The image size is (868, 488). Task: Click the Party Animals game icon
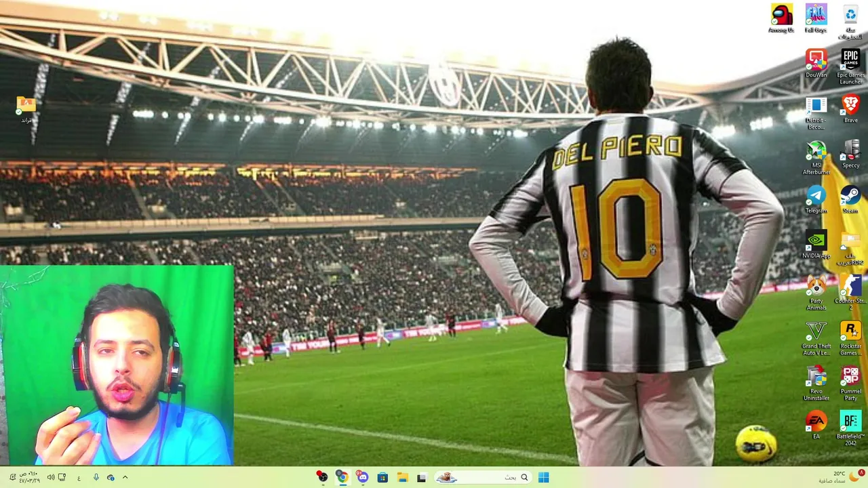(816, 293)
